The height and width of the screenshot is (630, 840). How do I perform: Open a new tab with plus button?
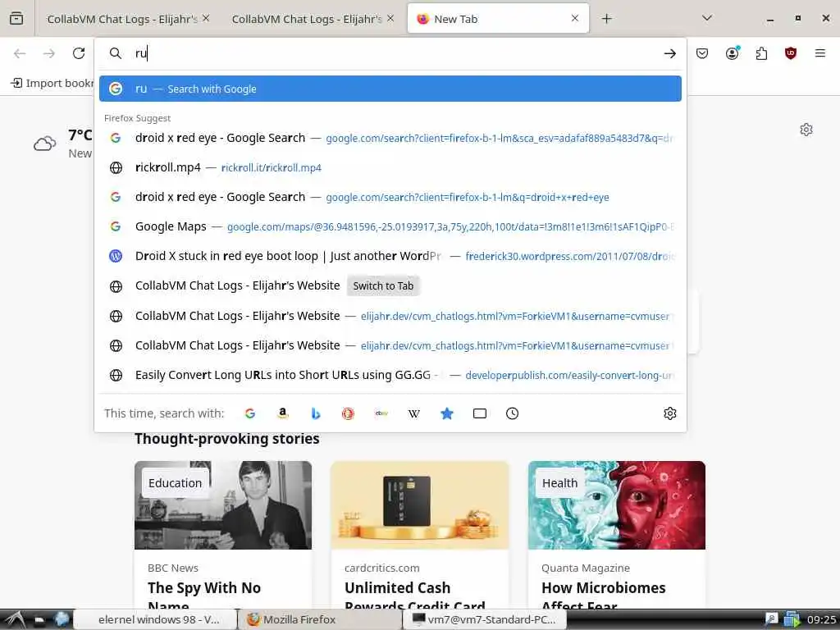(x=606, y=19)
